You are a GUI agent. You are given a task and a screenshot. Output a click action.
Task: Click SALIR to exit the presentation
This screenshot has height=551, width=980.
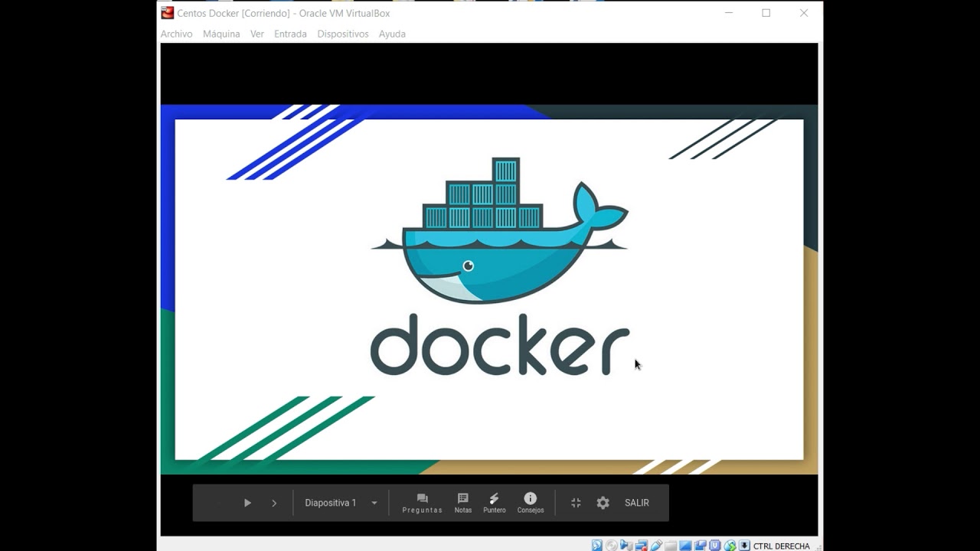636,503
